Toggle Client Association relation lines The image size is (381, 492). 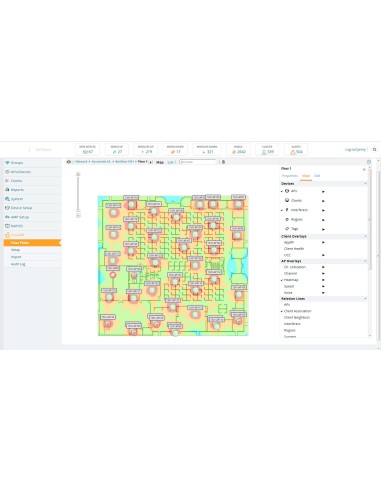click(297, 311)
